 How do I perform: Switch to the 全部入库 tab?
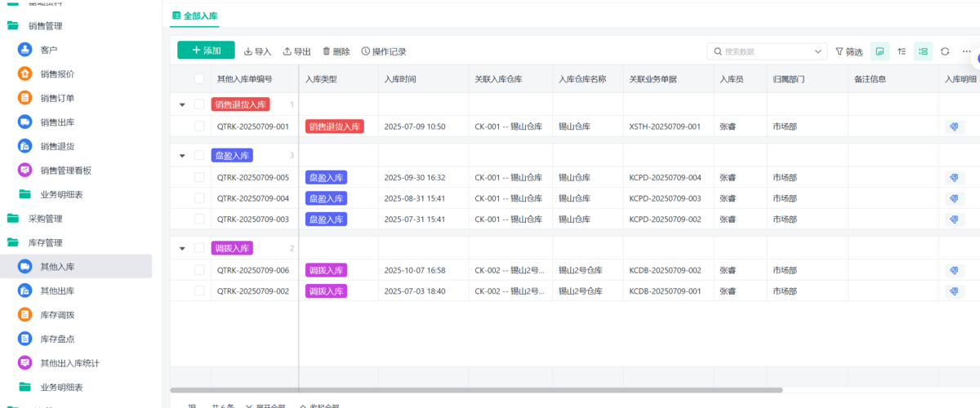195,16
